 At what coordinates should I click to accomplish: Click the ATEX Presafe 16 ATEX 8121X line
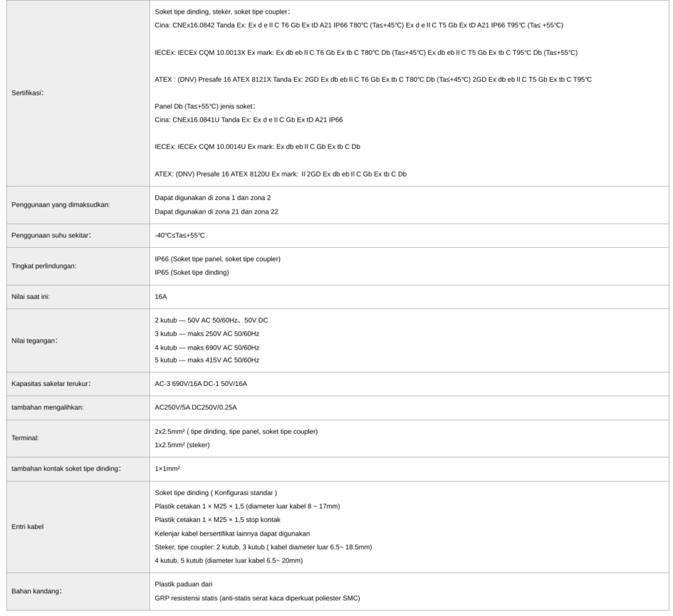coord(373,80)
